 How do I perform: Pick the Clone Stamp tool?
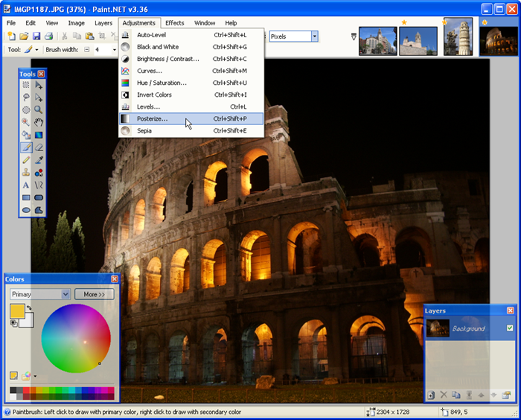26,173
